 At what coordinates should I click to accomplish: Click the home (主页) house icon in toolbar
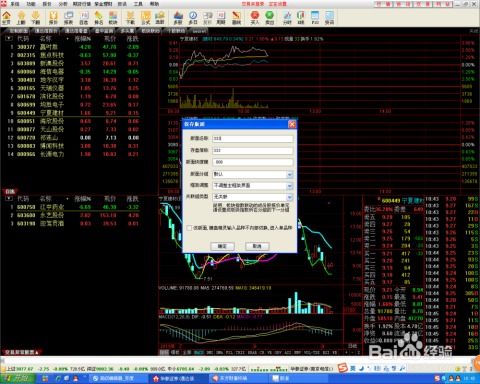click(x=6, y=17)
